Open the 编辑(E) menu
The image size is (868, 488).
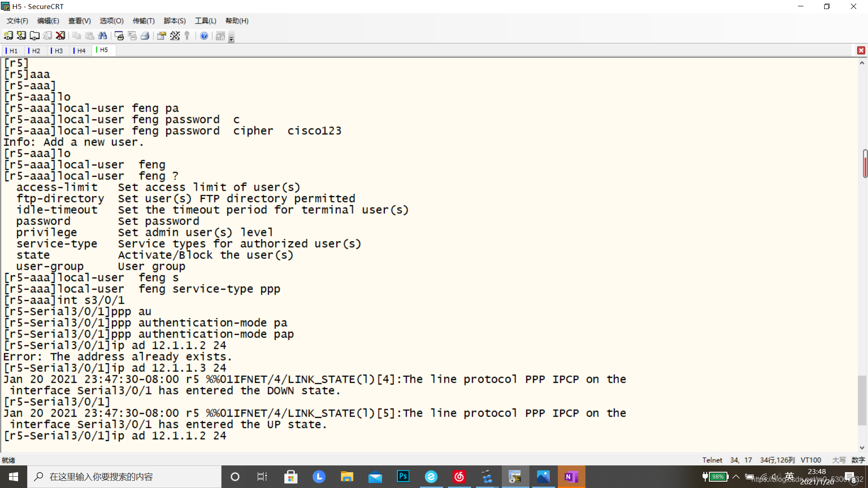pyautogui.click(x=48, y=21)
